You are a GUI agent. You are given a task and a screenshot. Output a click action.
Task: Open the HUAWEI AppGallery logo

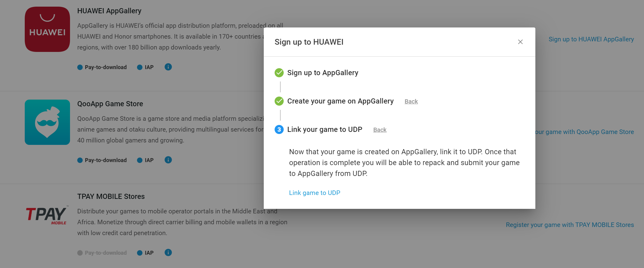click(x=47, y=29)
